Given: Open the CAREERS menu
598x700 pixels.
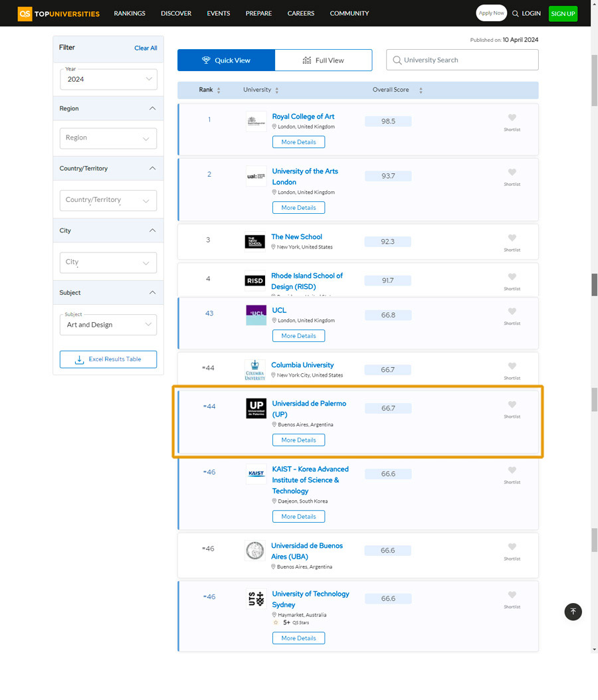Looking at the screenshot, I should point(301,13).
